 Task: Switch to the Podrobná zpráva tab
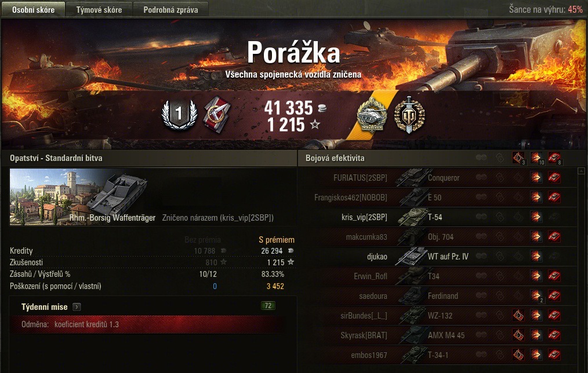pyautogui.click(x=170, y=10)
